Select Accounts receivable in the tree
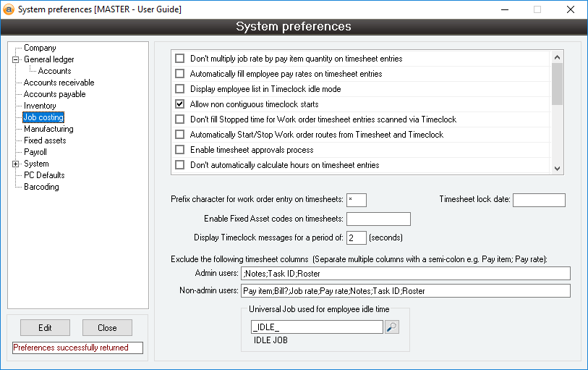Screen dimensions: 588x370 pyautogui.click(x=59, y=83)
